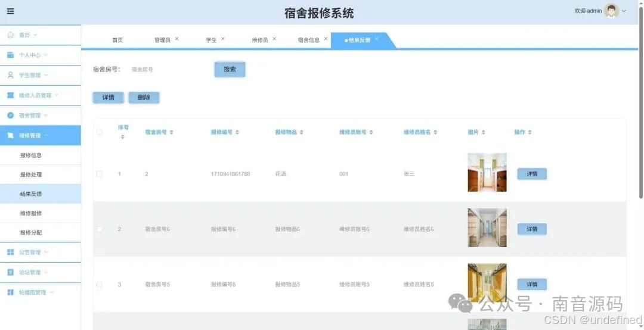Screen dimensions: 644x330
Task: Open 维修报修 submenu item
Action: [41, 213]
